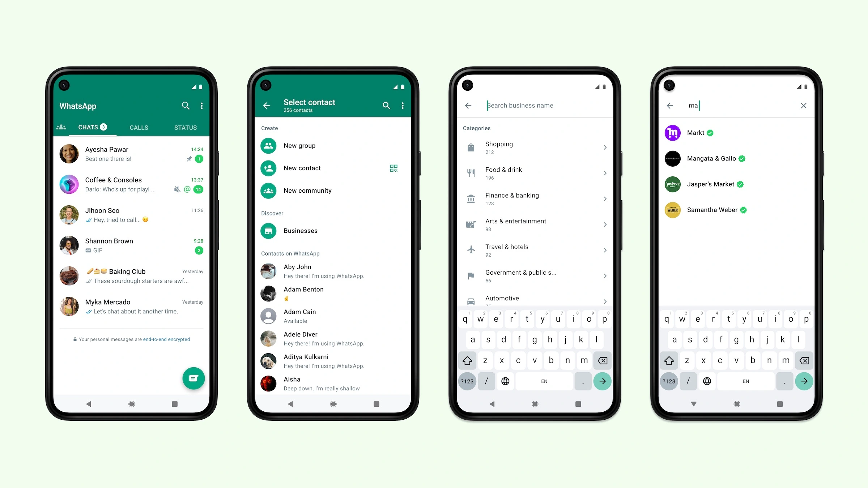Tap the WhatsApp search icon
The height and width of the screenshot is (488, 868).
[185, 106]
